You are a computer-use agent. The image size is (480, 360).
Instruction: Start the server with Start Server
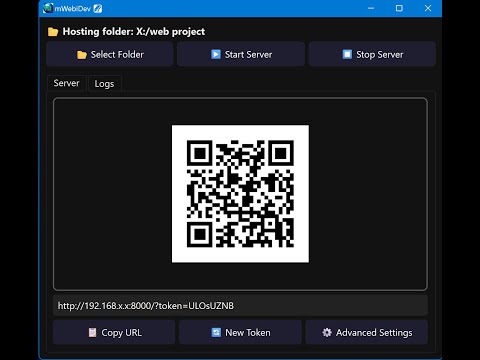point(241,54)
